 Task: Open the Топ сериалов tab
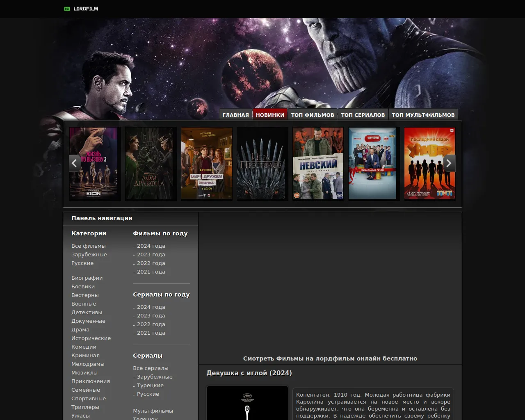[x=363, y=115]
